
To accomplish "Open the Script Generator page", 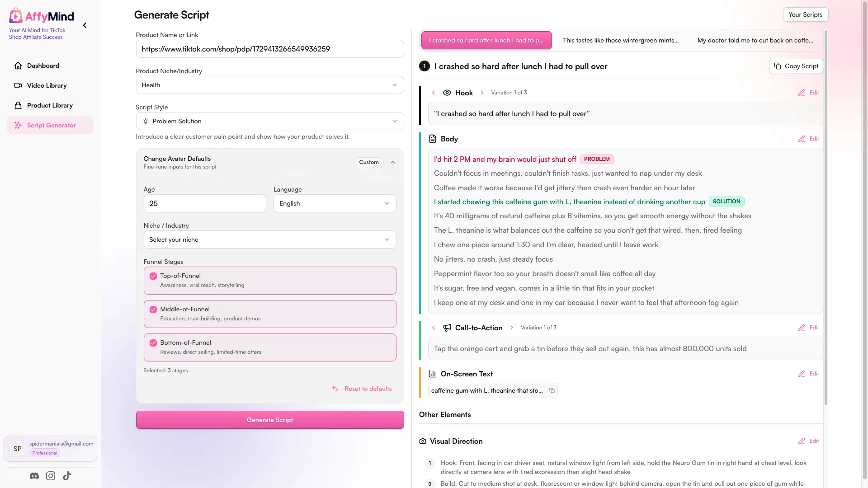I will point(50,125).
